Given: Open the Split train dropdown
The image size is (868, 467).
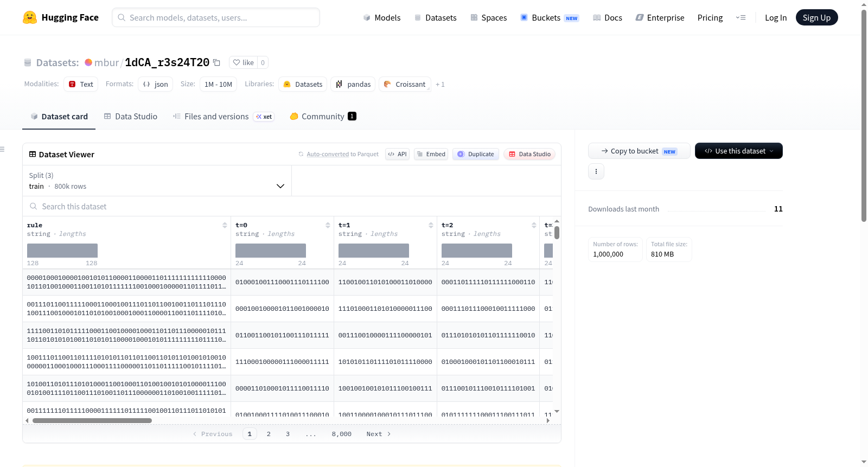Looking at the screenshot, I should (x=157, y=181).
